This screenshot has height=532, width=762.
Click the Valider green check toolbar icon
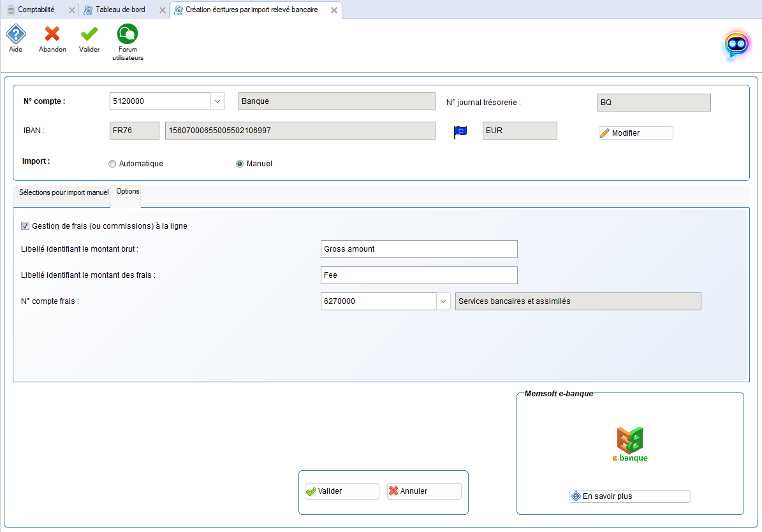tap(89, 34)
